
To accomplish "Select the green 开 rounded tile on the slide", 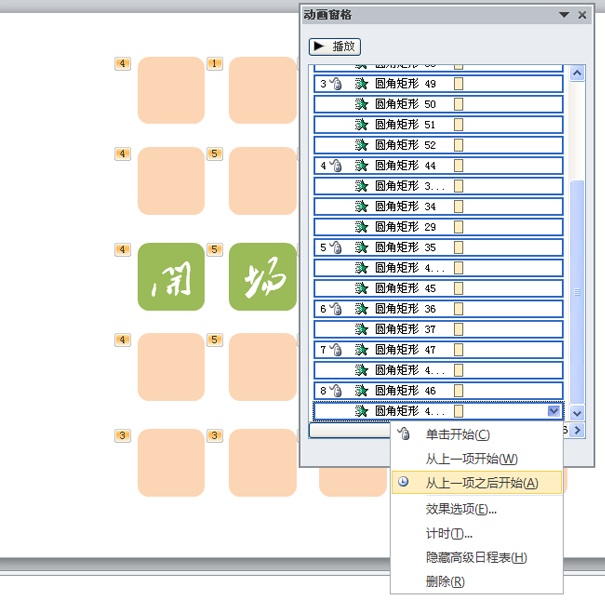I will click(x=171, y=277).
